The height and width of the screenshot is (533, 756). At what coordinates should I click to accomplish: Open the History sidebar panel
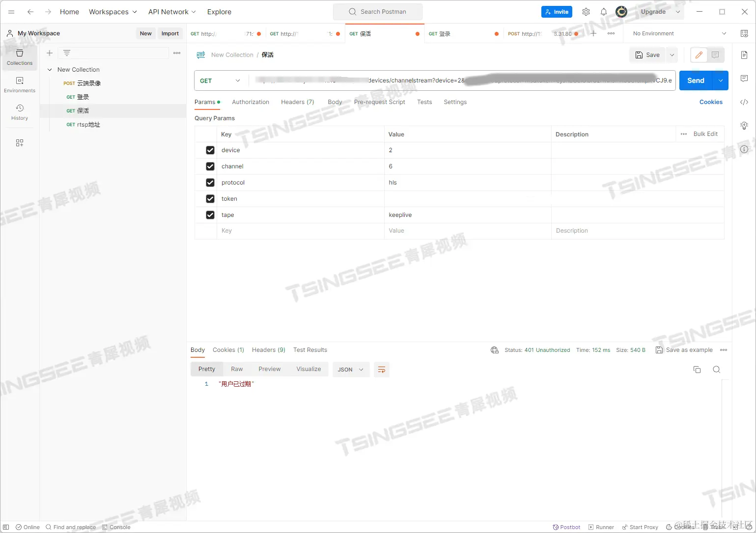pos(20,112)
